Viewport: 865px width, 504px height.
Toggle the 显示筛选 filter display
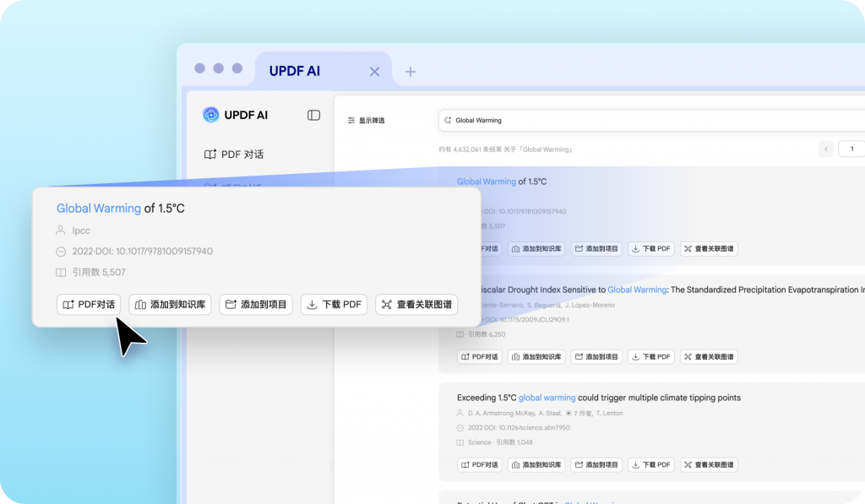[366, 121]
